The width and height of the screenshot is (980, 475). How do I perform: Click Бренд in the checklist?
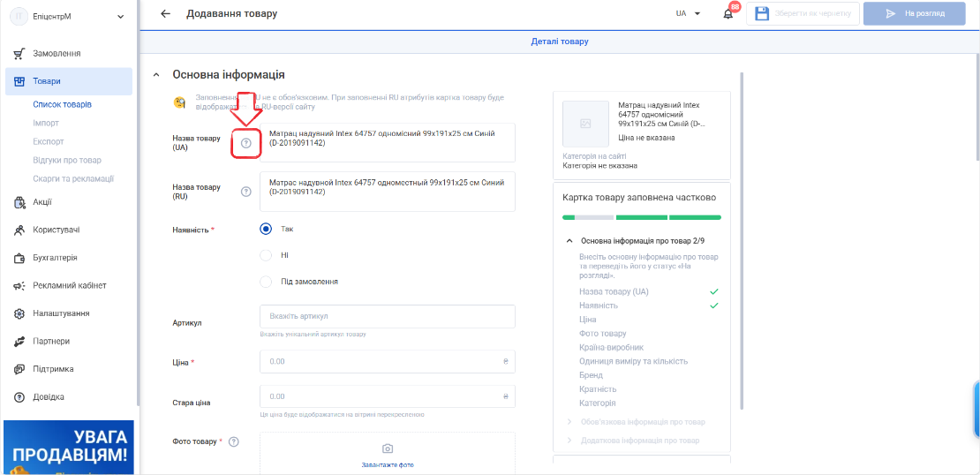(592, 375)
